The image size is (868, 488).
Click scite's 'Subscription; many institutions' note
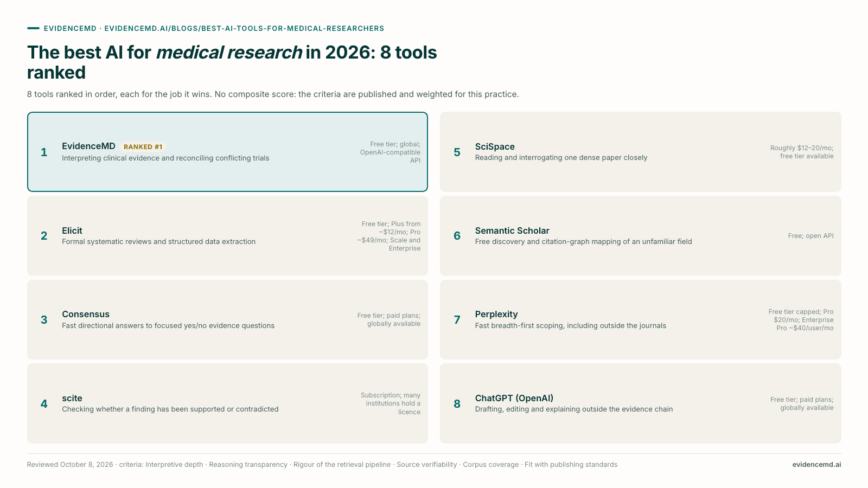click(x=391, y=403)
